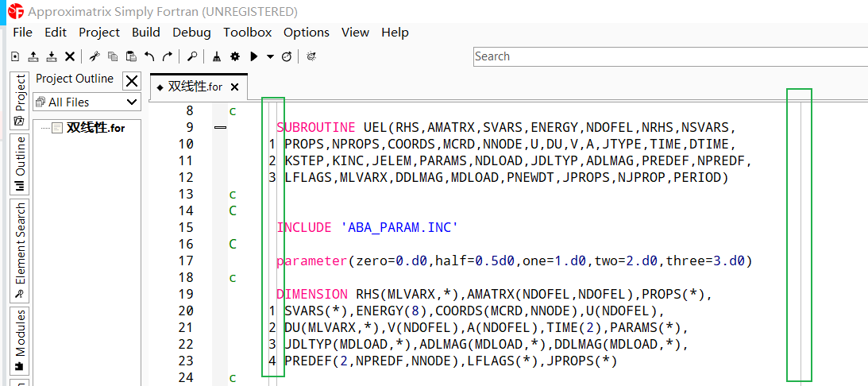Image resolution: width=868 pixels, height=386 pixels.
Task: Clean the project with broom icon
Action: (x=217, y=56)
